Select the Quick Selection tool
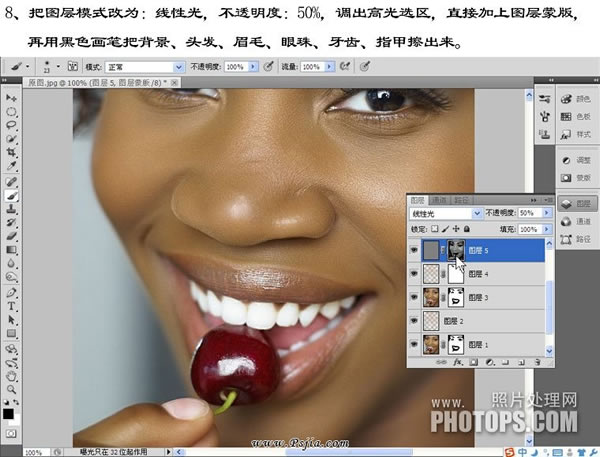 pyautogui.click(x=11, y=139)
